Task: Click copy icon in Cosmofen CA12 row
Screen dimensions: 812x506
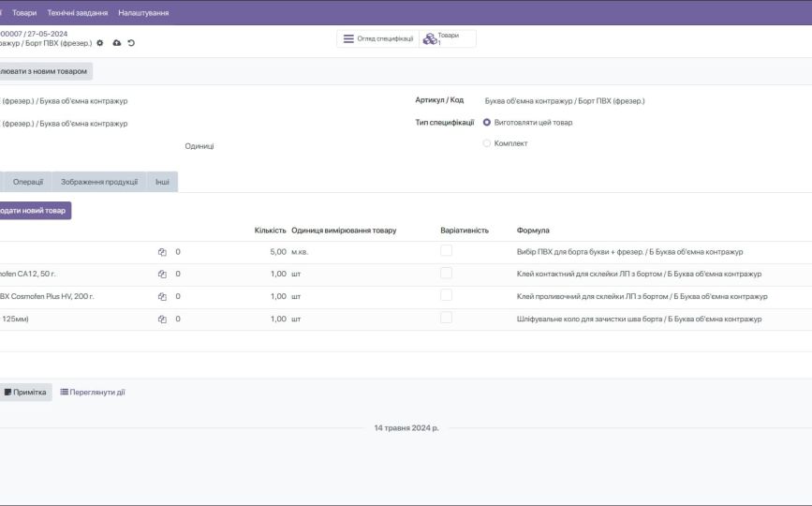Action: [x=162, y=274]
